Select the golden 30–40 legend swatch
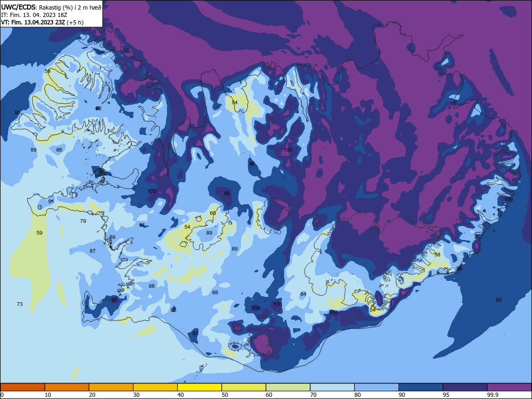Viewport: 532px width, 399px height. coord(155,387)
